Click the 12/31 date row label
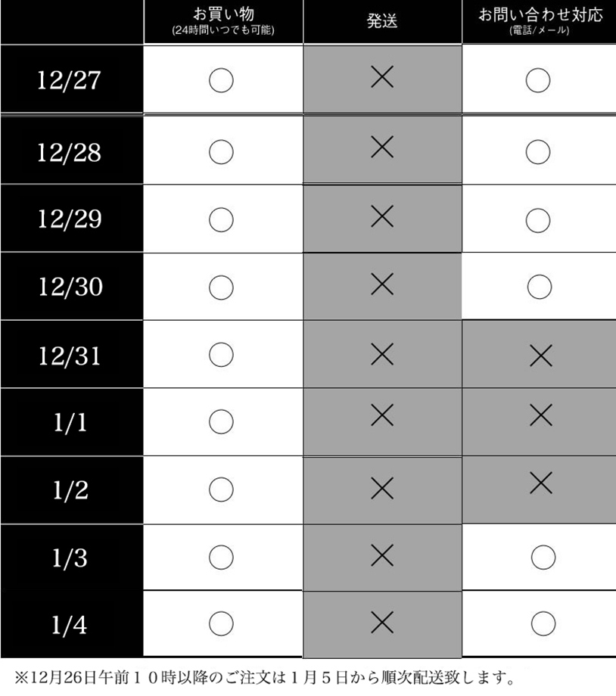Image resolution: width=616 pixels, height=696 pixels. pyautogui.click(x=69, y=356)
